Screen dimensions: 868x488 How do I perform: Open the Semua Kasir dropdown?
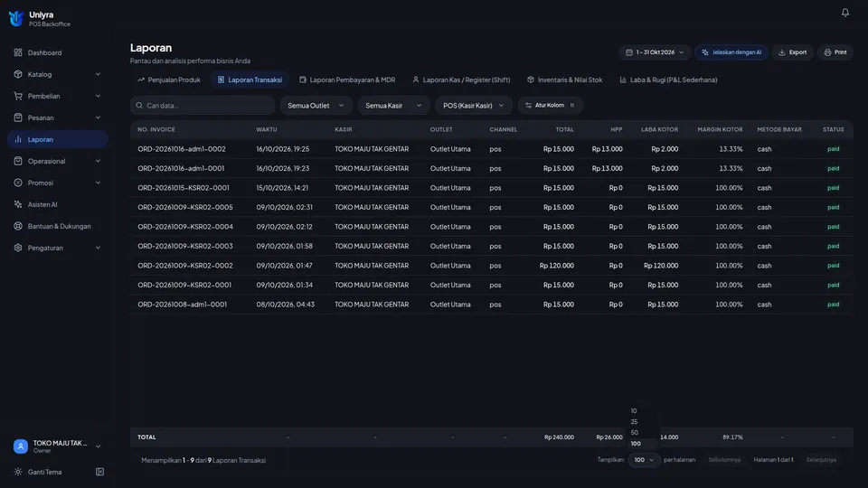(393, 105)
